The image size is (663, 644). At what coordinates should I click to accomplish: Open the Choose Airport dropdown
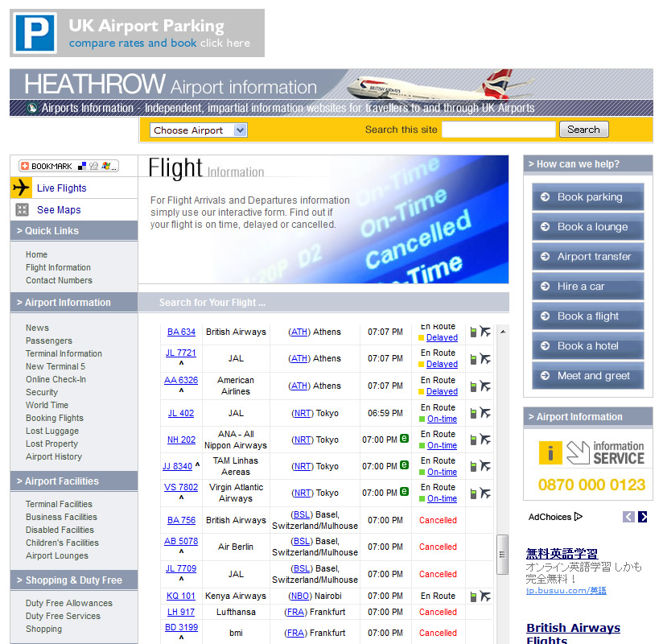(x=198, y=130)
